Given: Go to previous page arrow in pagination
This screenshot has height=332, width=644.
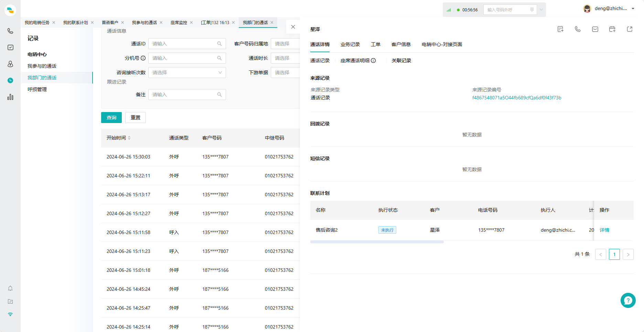Looking at the screenshot, I should click(x=601, y=254).
